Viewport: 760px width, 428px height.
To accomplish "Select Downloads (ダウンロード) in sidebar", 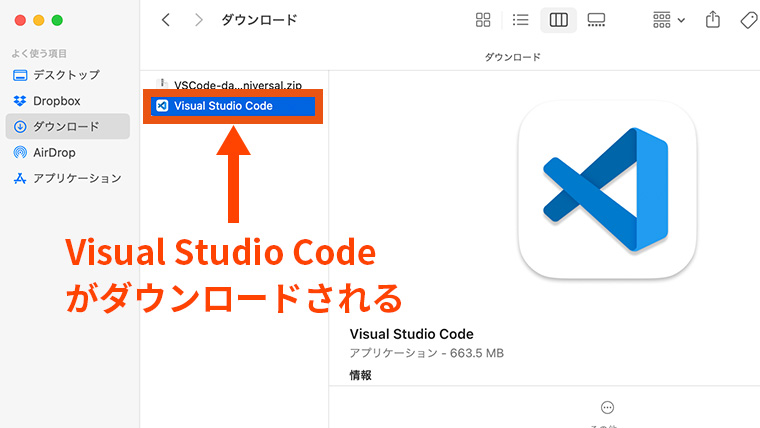I will [x=66, y=127].
